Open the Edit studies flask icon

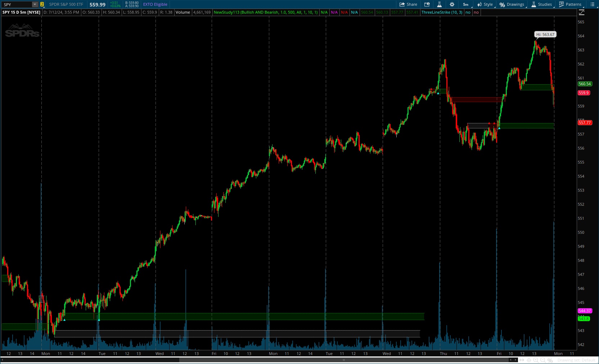pyautogui.click(x=439, y=4)
